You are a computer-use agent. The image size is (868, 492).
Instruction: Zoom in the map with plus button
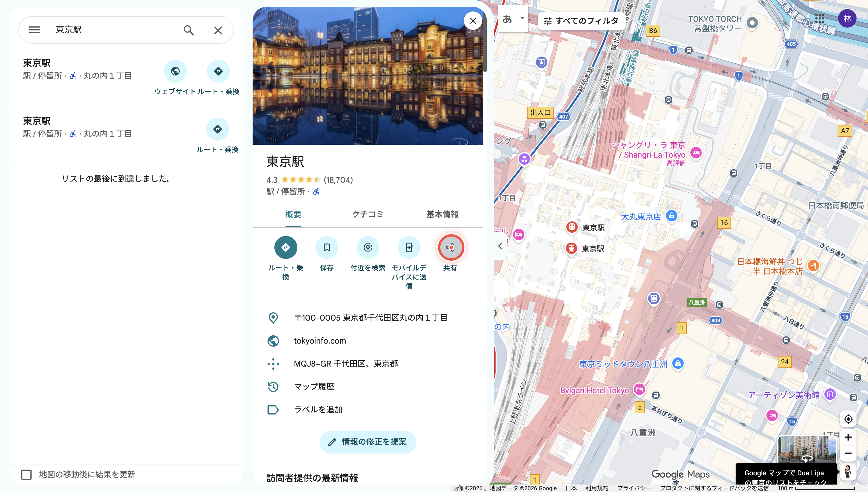coord(848,437)
